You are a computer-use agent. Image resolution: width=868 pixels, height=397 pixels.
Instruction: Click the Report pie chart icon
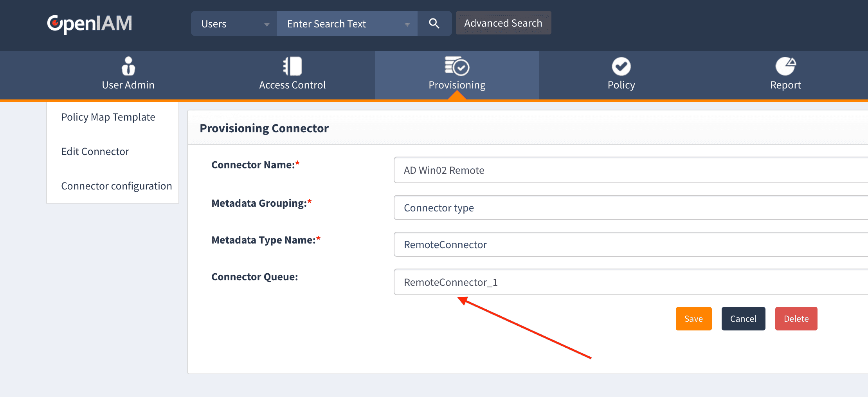[x=785, y=66]
